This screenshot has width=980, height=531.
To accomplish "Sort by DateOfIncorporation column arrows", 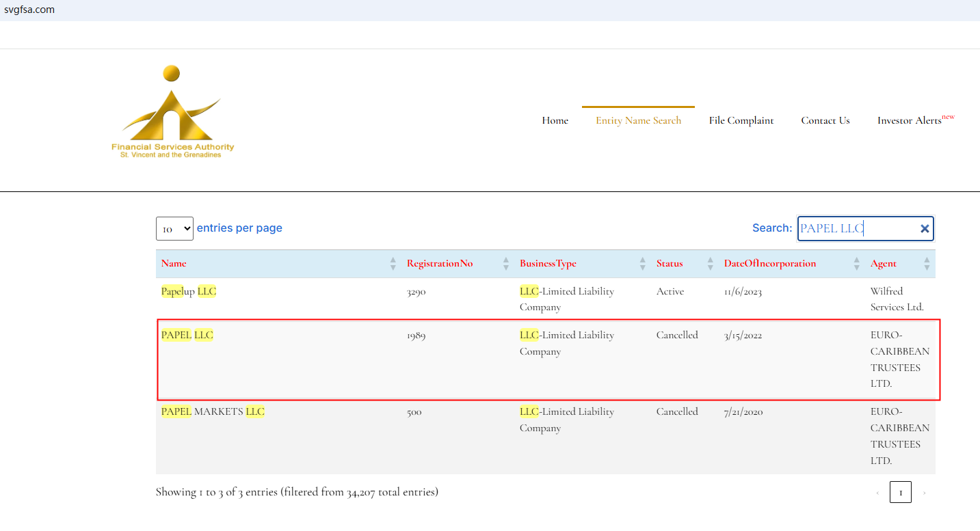I will tap(857, 264).
